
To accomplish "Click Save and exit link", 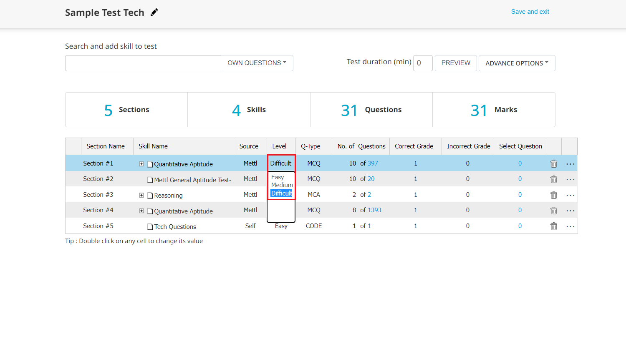I will tap(530, 12).
